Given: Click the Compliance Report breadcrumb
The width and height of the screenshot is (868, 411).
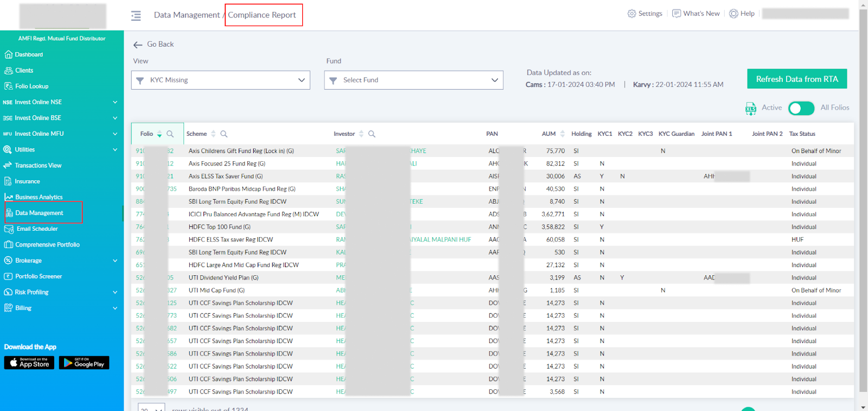Looking at the screenshot, I should [262, 15].
